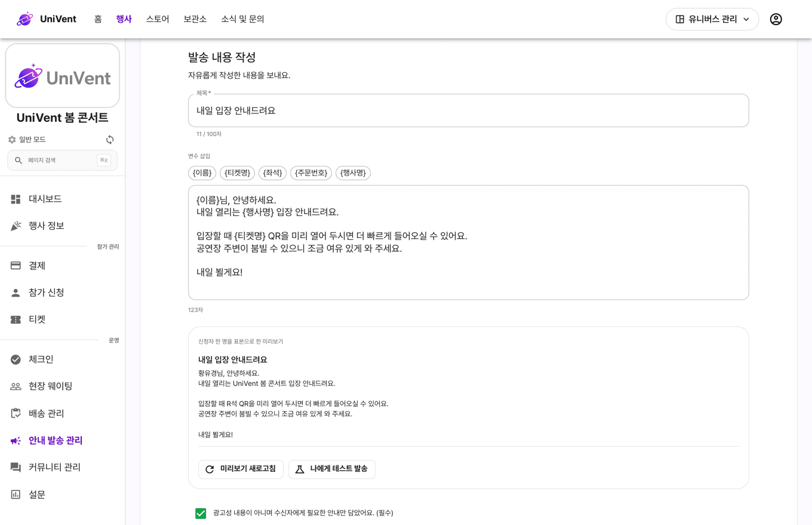Click the 일반 모드 label

pyautogui.click(x=32, y=140)
